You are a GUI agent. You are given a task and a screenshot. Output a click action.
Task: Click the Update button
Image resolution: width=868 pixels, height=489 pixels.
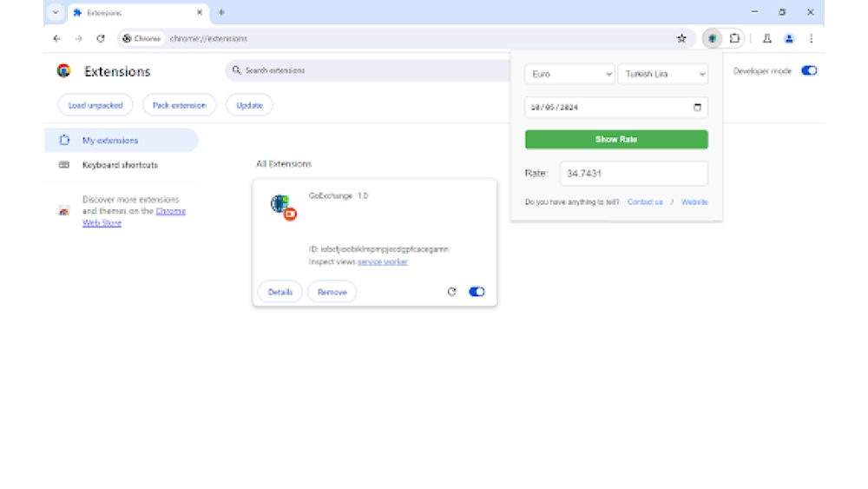249,105
